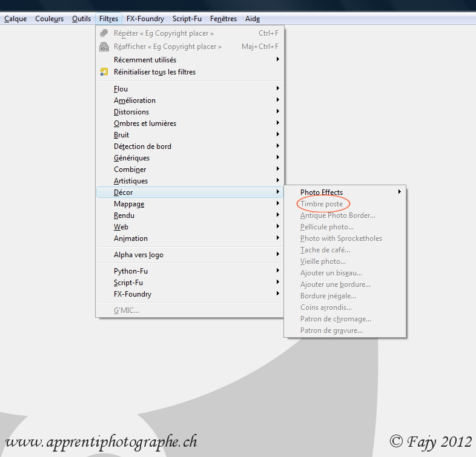476x457 pixels.
Task: Open the Fenêtres menu
Action: point(223,19)
